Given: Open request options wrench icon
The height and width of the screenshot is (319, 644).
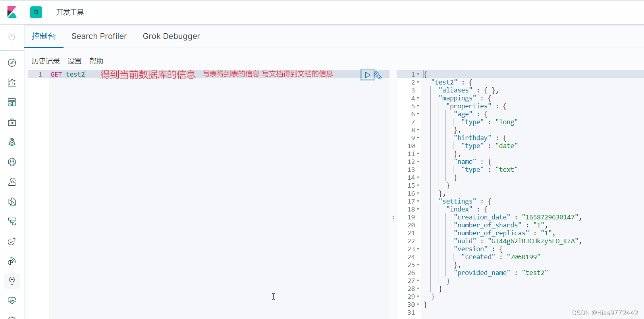Looking at the screenshot, I should (378, 75).
